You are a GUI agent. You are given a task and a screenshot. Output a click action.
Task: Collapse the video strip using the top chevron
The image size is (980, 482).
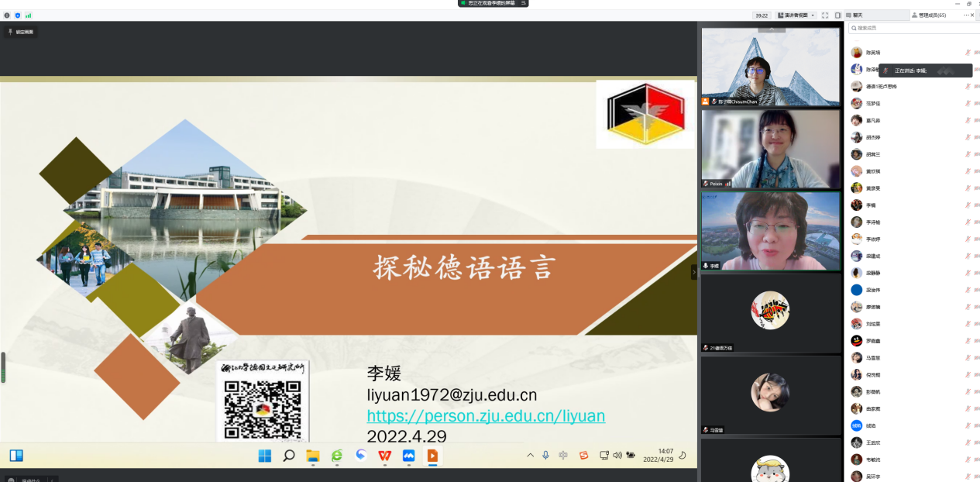click(x=771, y=29)
